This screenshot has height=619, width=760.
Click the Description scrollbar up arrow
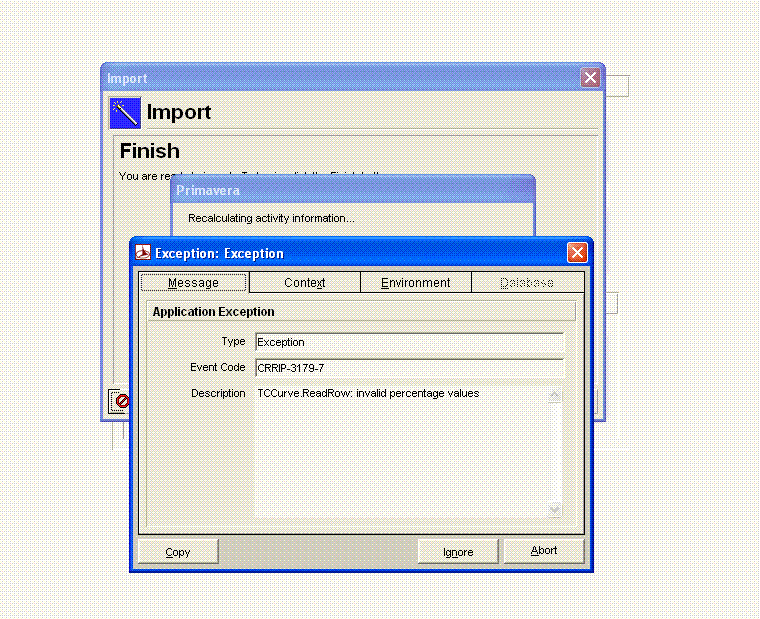[554, 395]
